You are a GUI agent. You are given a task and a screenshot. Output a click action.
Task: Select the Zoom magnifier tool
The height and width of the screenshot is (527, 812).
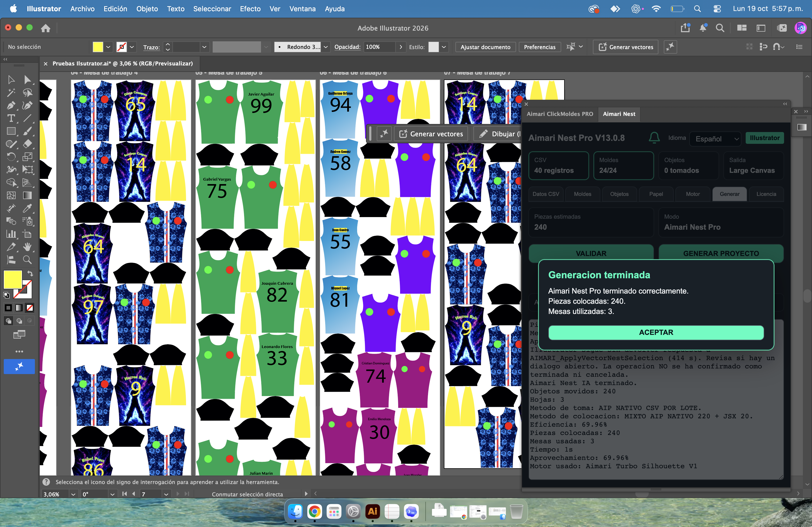(27, 260)
